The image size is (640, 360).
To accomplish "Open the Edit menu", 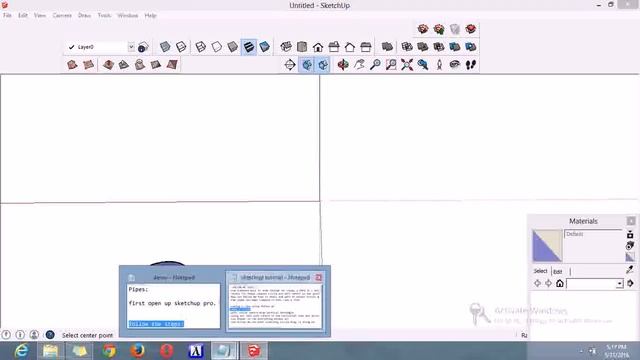I will [23, 15].
